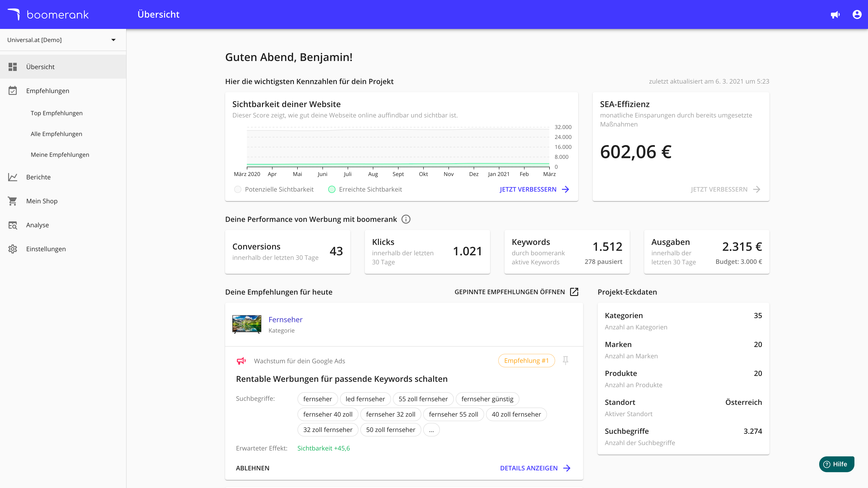This screenshot has width=868, height=488.
Task: Open announcements megaphone icon in header
Action: pos(835,14)
